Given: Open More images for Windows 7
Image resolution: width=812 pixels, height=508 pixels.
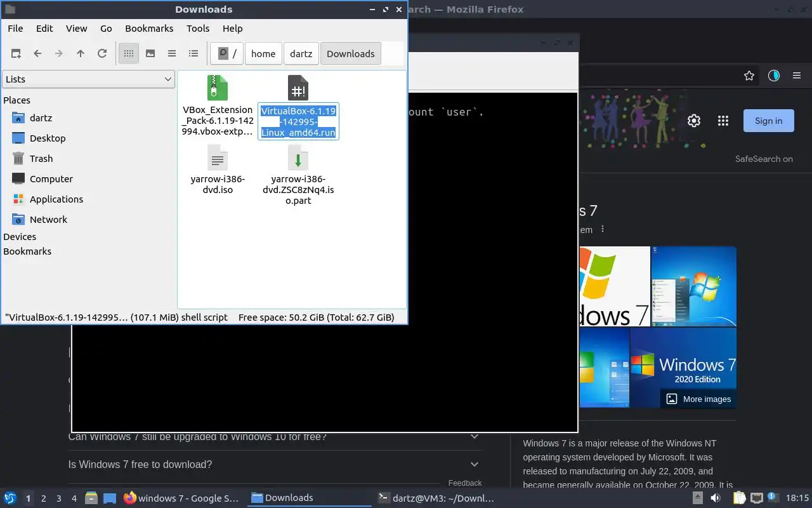Looking at the screenshot, I should 698,399.
